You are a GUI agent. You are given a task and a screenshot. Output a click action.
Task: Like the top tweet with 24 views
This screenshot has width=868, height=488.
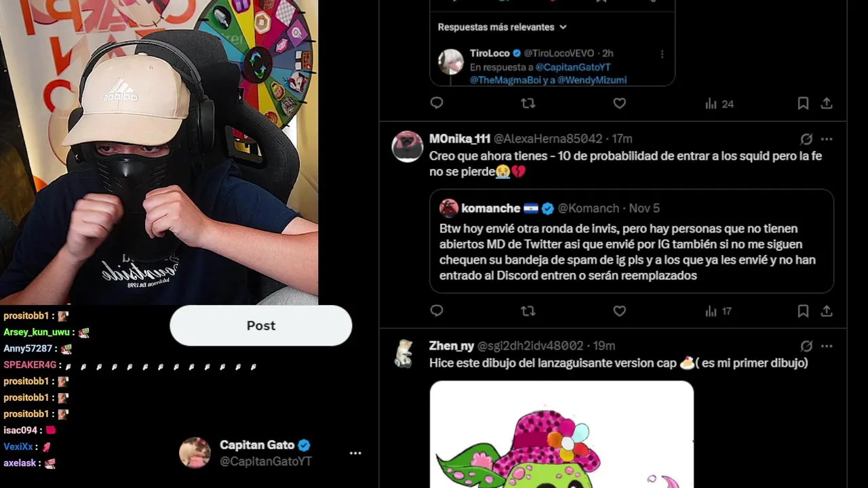point(619,103)
